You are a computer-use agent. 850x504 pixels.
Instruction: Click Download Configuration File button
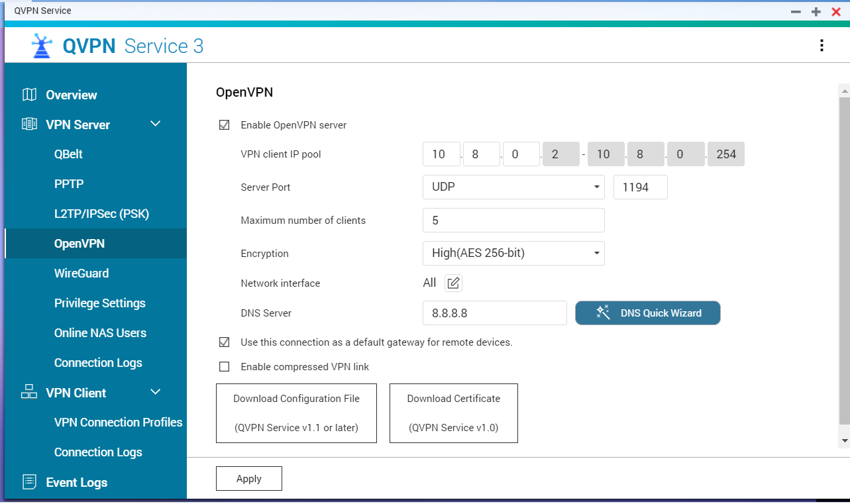click(x=296, y=413)
